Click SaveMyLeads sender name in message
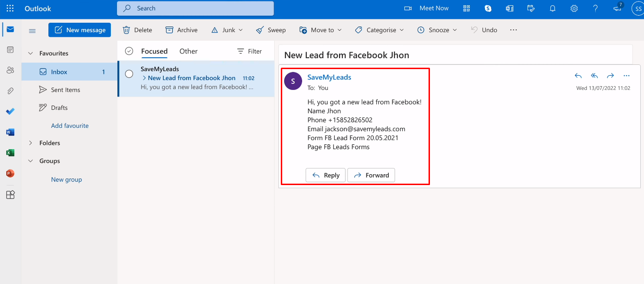This screenshot has height=284, width=644. click(329, 77)
